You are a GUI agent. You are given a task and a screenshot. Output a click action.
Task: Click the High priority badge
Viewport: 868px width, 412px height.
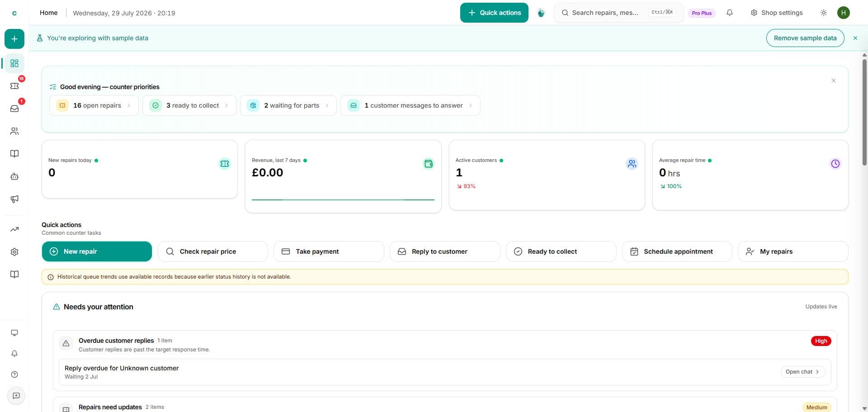[x=821, y=341]
